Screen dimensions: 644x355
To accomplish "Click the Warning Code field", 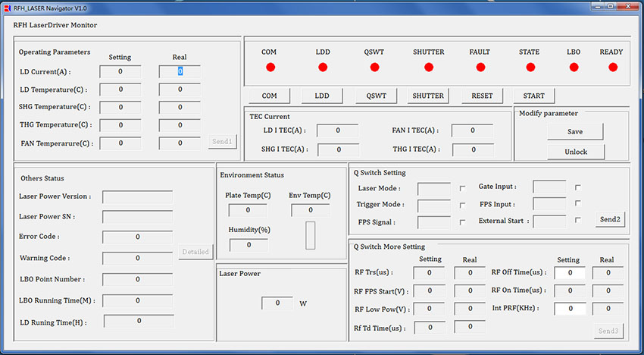I will point(138,259).
